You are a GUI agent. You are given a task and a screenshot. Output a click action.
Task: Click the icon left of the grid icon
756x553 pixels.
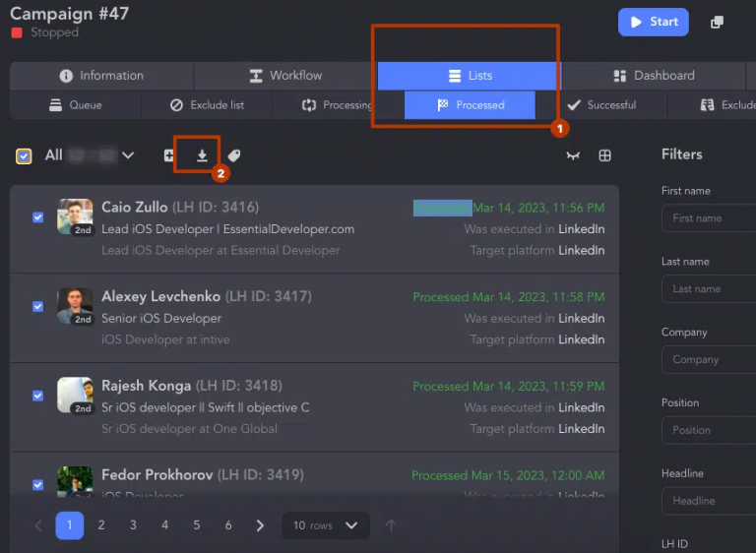(573, 155)
